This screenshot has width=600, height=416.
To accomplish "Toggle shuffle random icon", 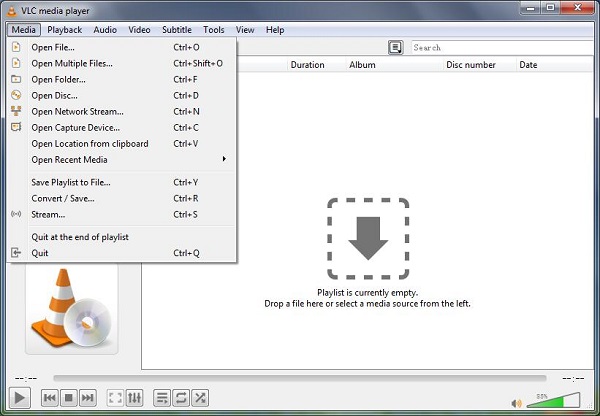I will pyautogui.click(x=200, y=398).
